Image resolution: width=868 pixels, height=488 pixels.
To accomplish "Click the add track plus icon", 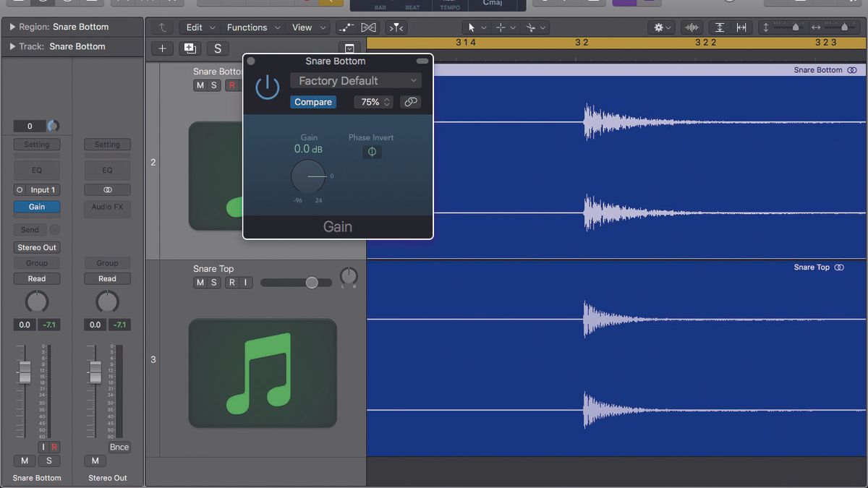I will click(x=162, y=48).
